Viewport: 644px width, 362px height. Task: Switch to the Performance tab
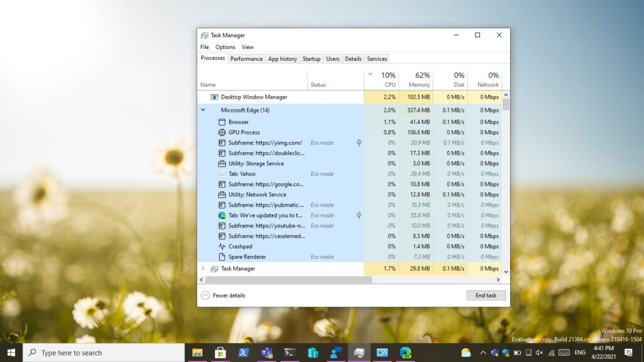tap(246, 59)
